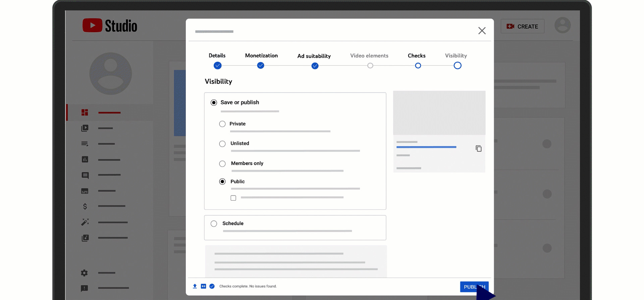Choose the Schedule radio button

[214, 223]
